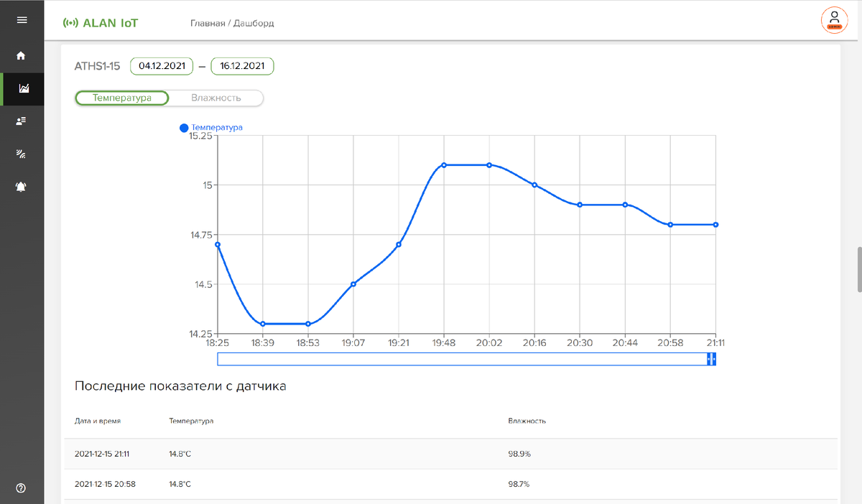Click the 19:48 data point on chart

pyautogui.click(x=444, y=165)
